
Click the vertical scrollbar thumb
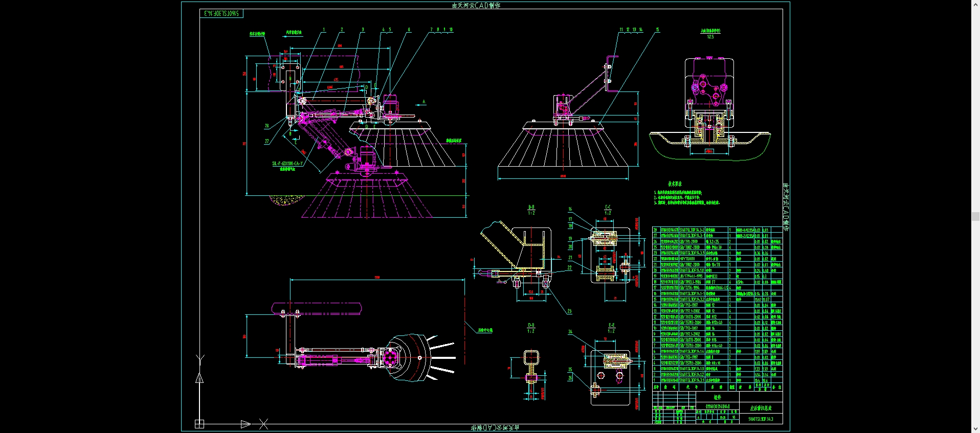[x=975, y=216]
